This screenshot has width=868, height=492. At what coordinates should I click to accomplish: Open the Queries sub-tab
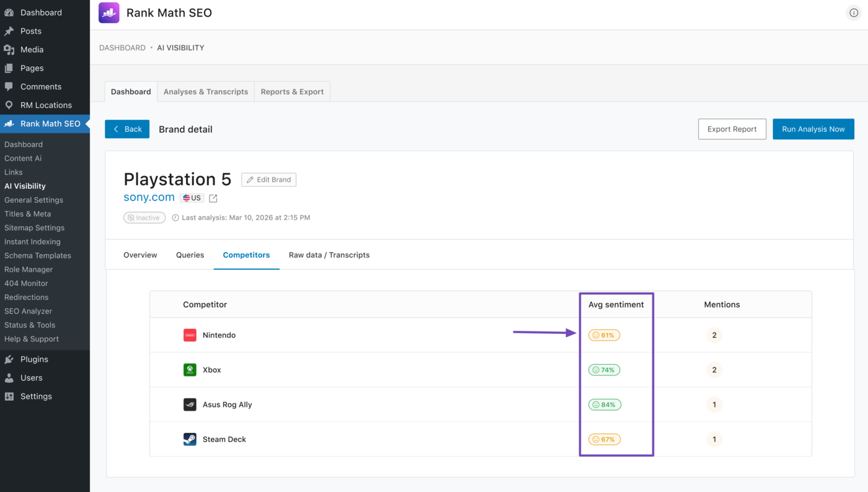point(190,255)
